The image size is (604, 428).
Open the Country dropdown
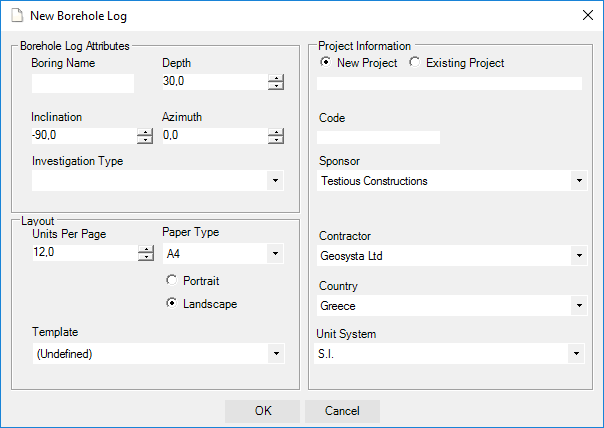578,306
